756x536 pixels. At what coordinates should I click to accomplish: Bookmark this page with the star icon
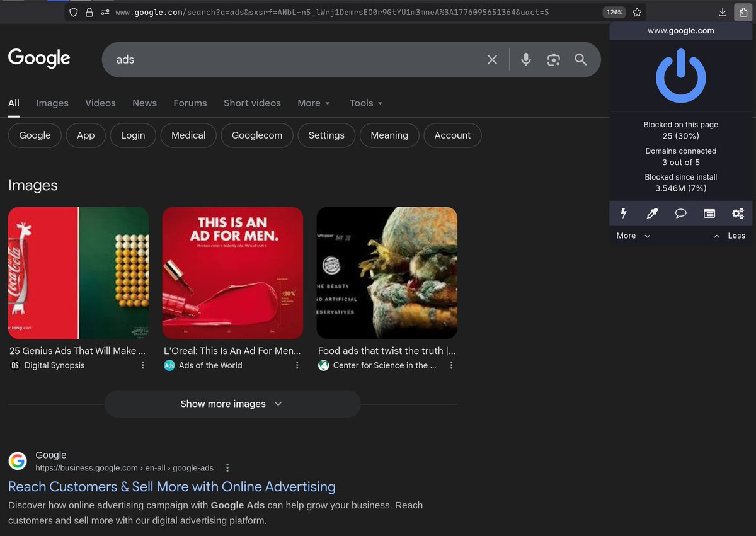coord(637,12)
